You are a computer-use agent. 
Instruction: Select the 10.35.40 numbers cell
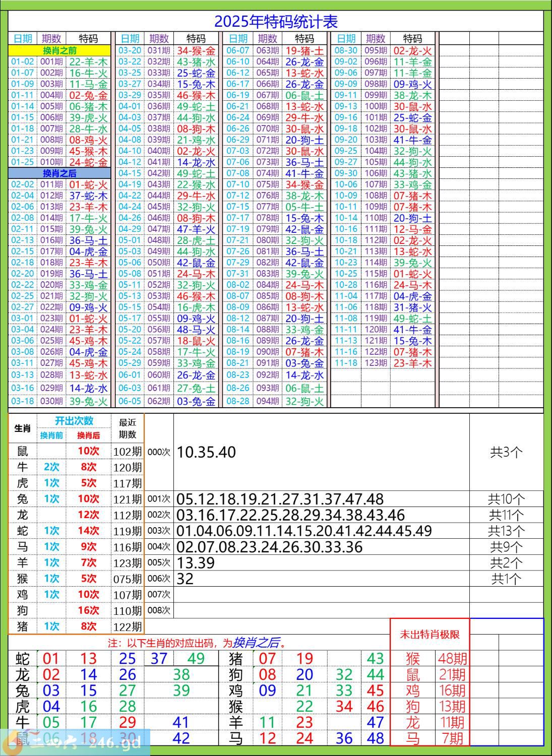[207, 452]
